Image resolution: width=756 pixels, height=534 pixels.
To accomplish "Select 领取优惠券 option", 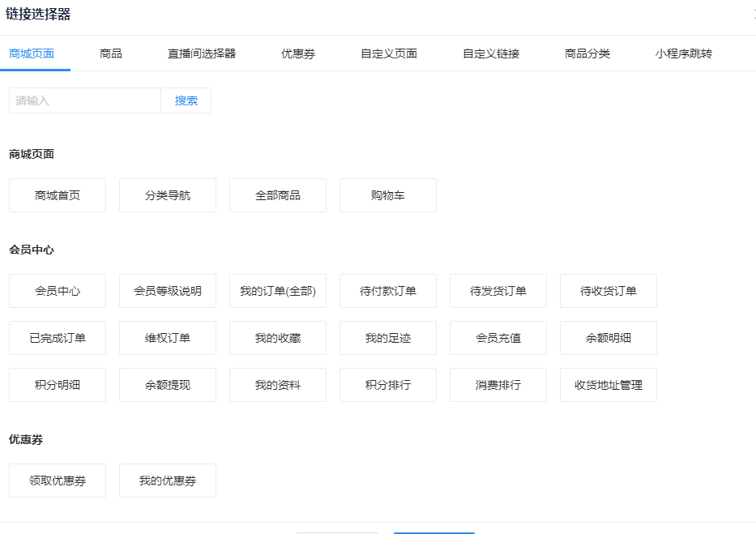I will [x=58, y=481].
